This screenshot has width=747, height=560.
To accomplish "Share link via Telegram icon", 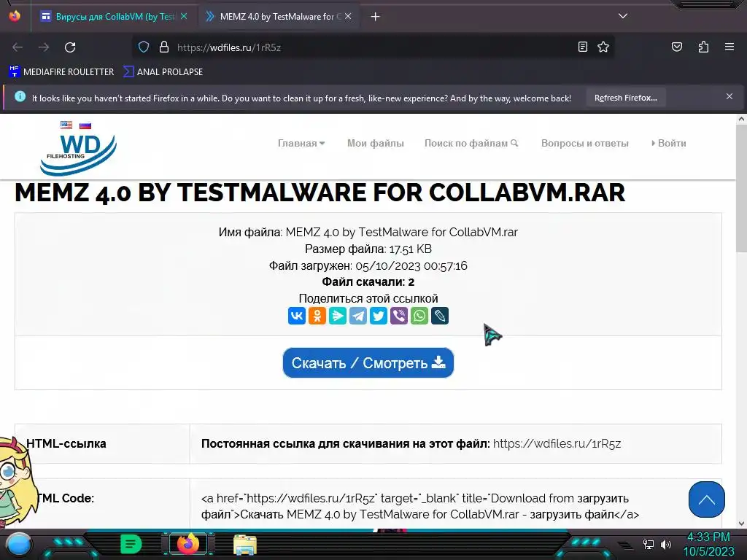I will pyautogui.click(x=358, y=316).
